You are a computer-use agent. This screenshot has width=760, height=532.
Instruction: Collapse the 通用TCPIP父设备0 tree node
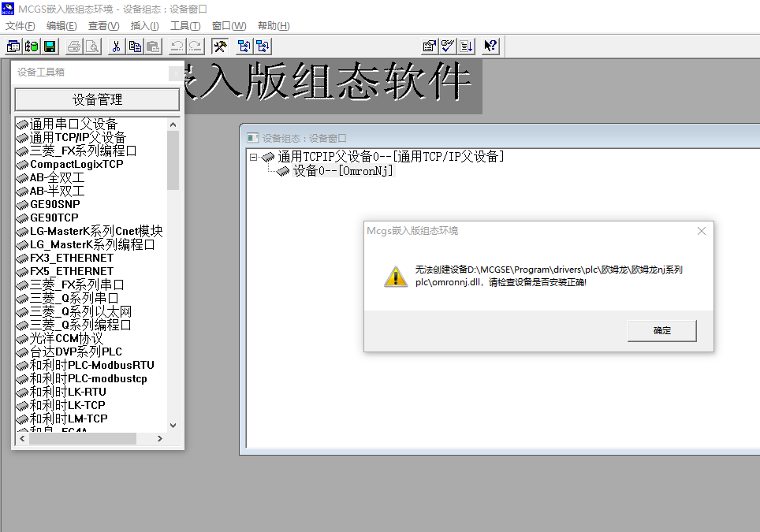tap(254, 157)
